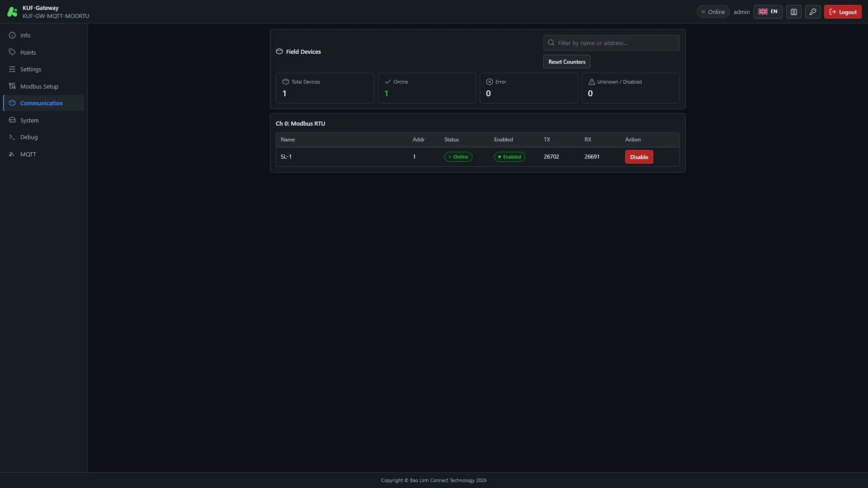Click the Total Devices card icon
The width and height of the screenshot is (868, 488).
click(286, 82)
